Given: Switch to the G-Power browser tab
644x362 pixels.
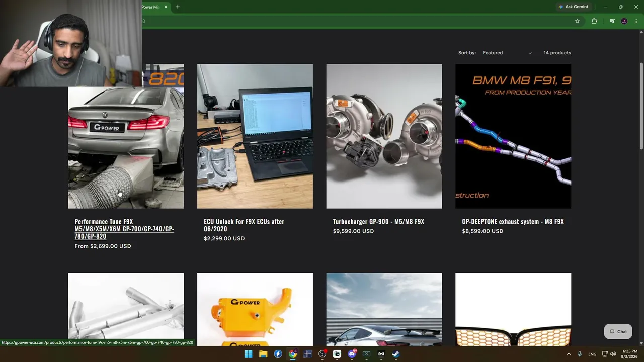Looking at the screenshot, I should (151, 7).
